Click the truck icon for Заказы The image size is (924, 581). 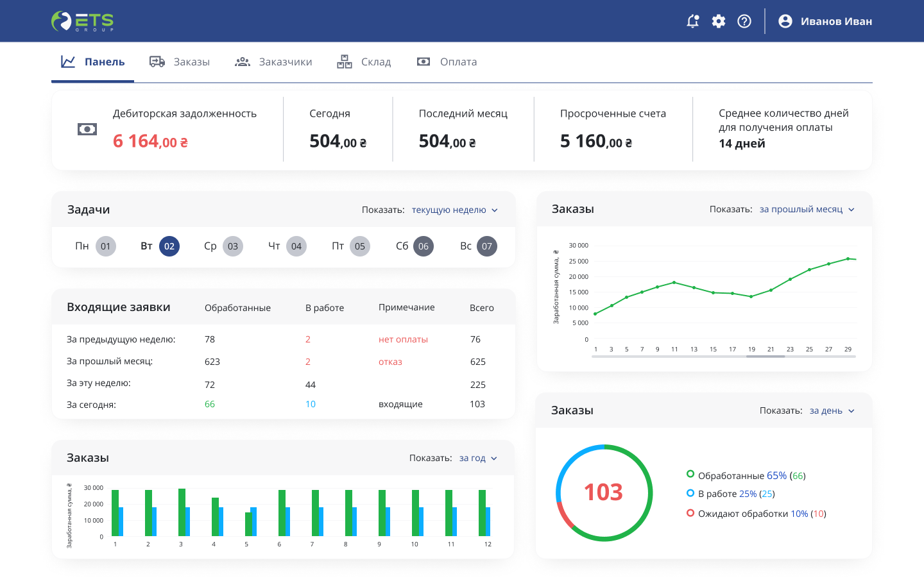(157, 62)
